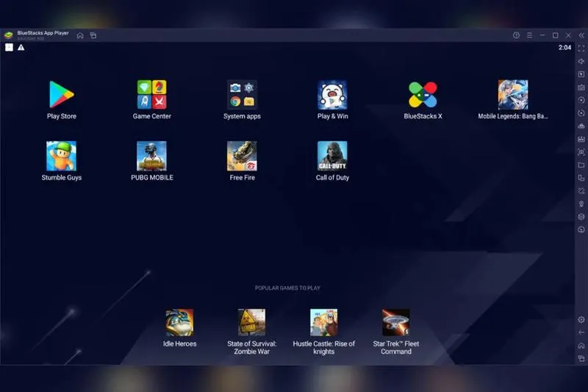Start Mobile Legends: Bang Bang

pos(512,95)
